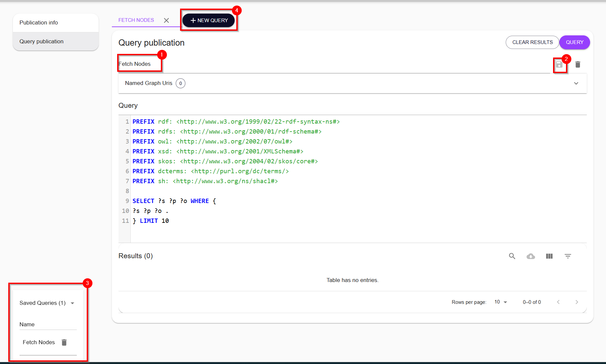Image resolution: width=606 pixels, height=364 pixels.
Task: Delete the saved Fetch Nodes query
Action: click(x=64, y=342)
